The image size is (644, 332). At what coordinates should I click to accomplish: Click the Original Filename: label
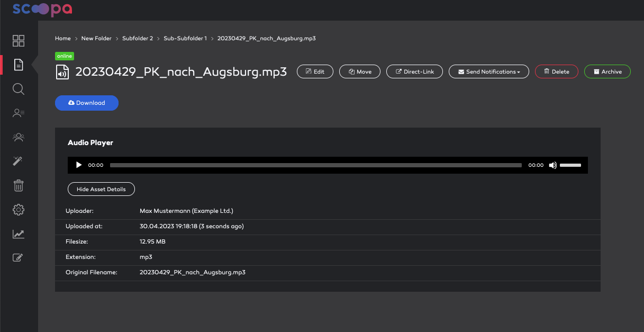92,272
